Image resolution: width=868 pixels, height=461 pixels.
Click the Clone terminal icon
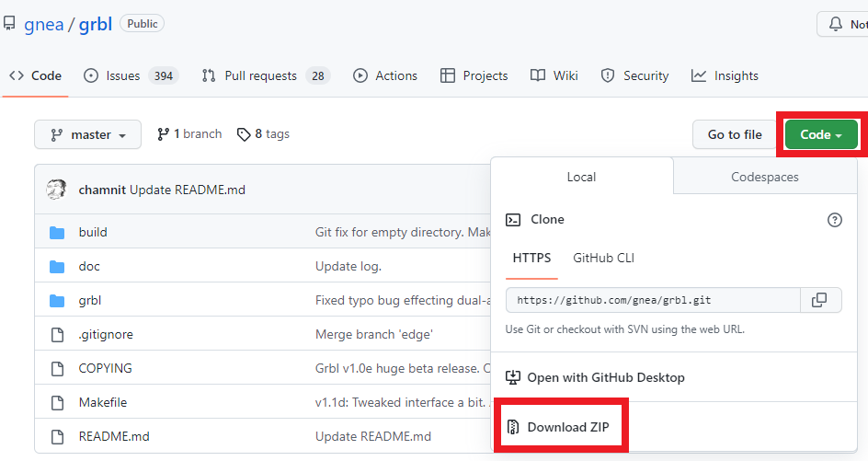[513, 220]
